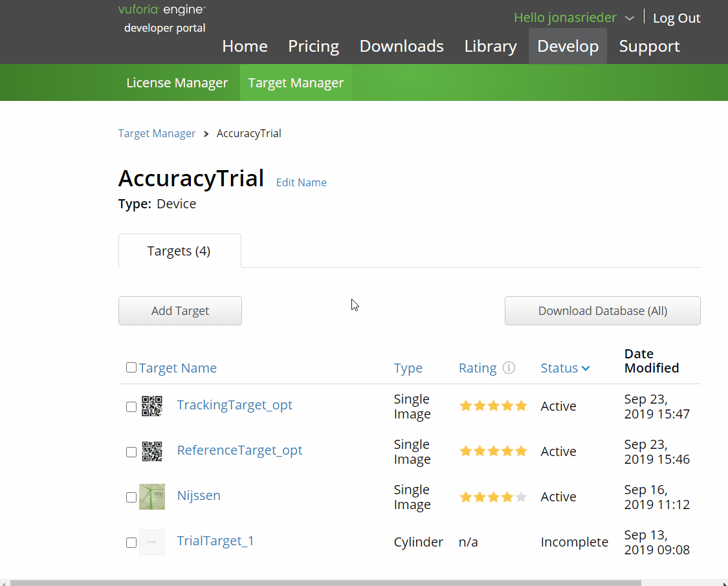Click the Target Manager breadcrumb link
Screen dimensions: 728x586
point(157,134)
